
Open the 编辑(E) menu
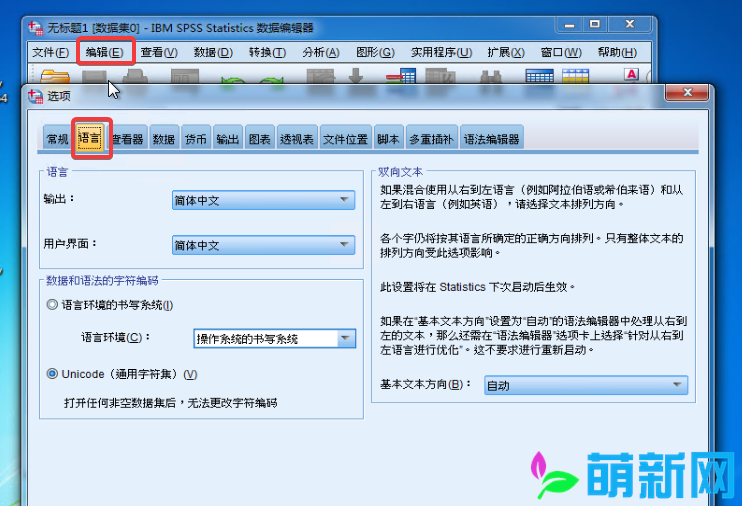[105, 52]
